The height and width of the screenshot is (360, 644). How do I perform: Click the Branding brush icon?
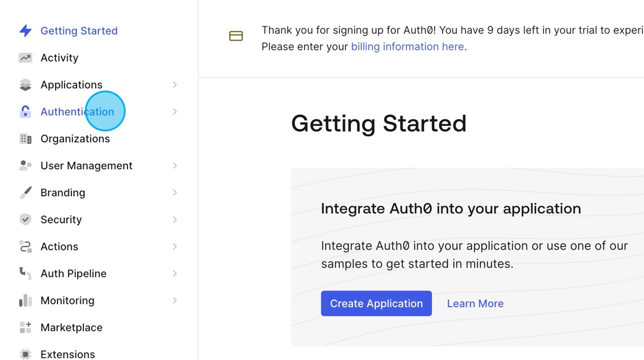[x=25, y=193]
